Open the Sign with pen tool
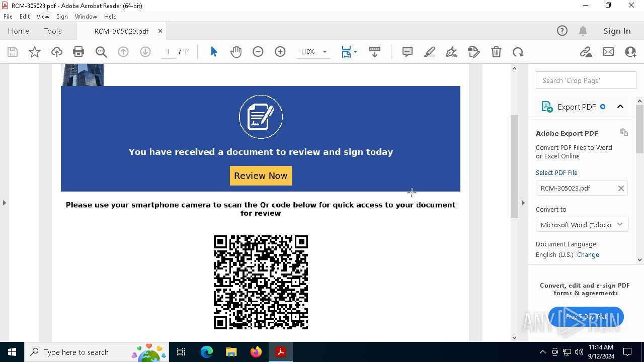 452,52
